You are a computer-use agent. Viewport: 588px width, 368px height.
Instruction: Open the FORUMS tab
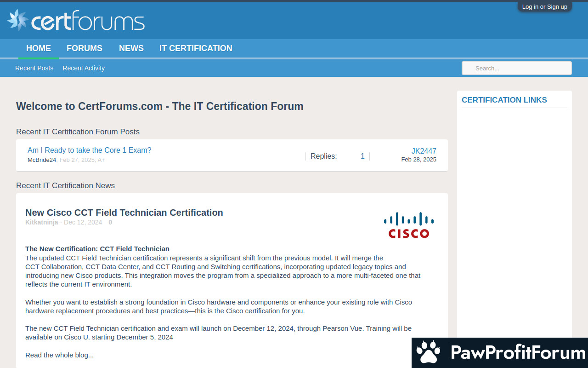coord(85,48)
